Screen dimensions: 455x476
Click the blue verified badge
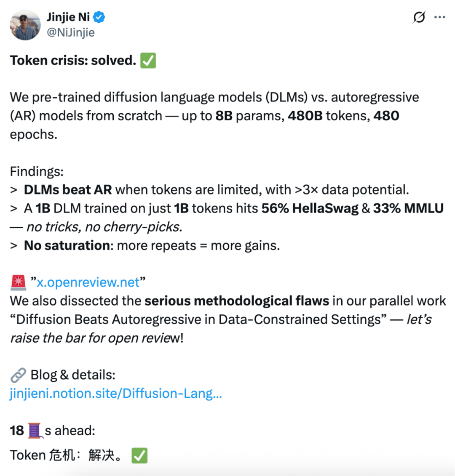pos(99,17)
